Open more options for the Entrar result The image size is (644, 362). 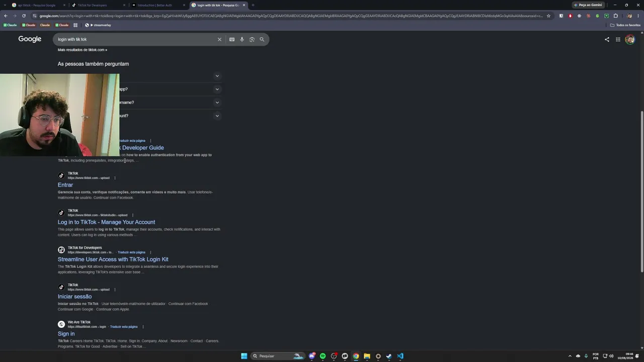tap(115, 178)
